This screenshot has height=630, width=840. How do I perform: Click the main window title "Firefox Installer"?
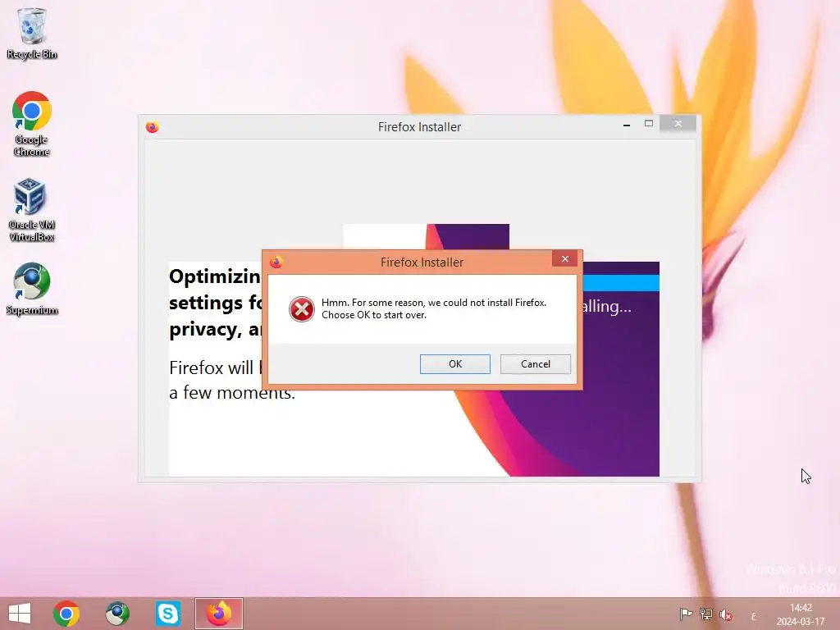pos(419,127)
